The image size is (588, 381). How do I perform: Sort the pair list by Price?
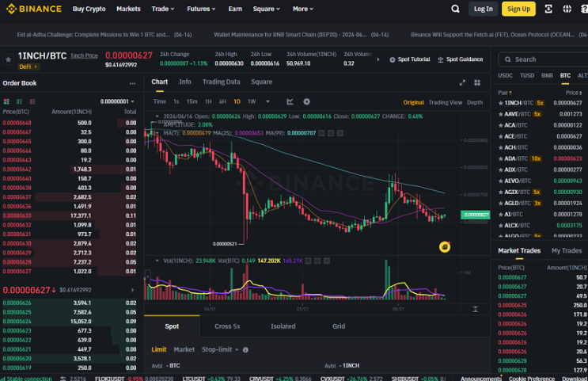click(574, 93)
